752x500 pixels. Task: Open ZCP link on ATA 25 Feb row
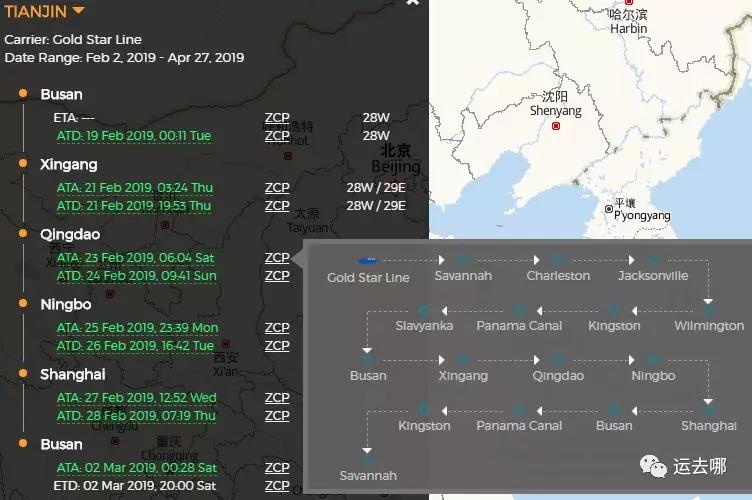(277, 328)
